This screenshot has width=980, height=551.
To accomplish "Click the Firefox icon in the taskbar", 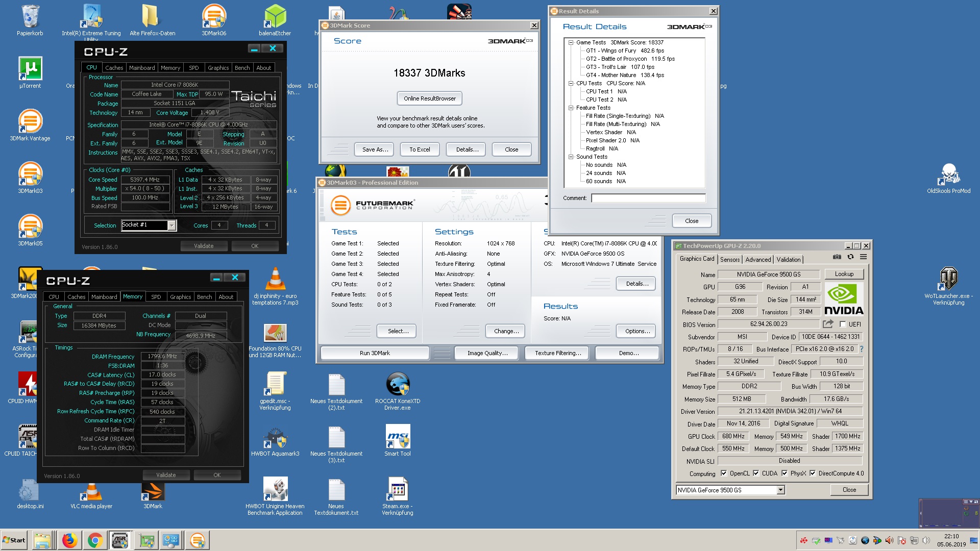I will click(x=70, y=540).
